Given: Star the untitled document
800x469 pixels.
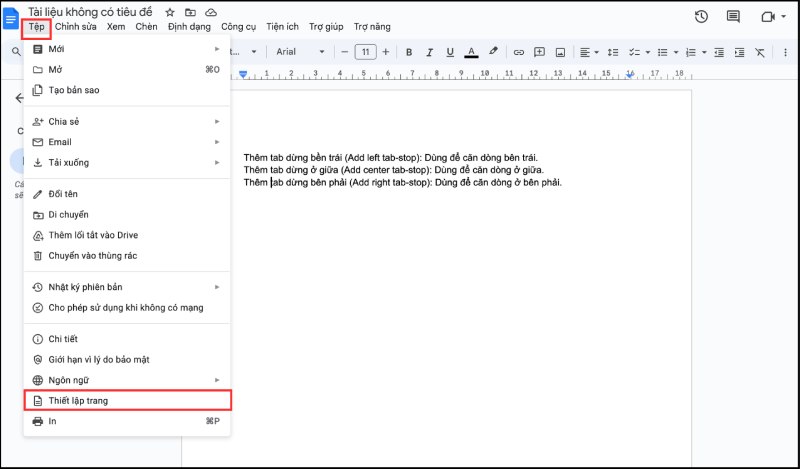Looking at the screenshot, I should (170, 11).
